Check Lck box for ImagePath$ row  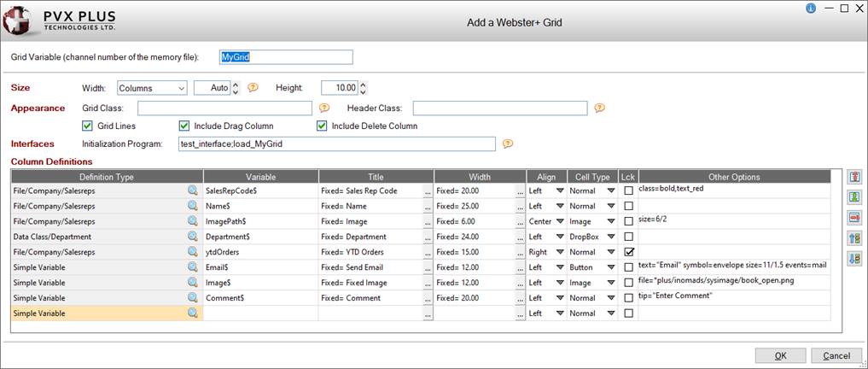[628, 221]
